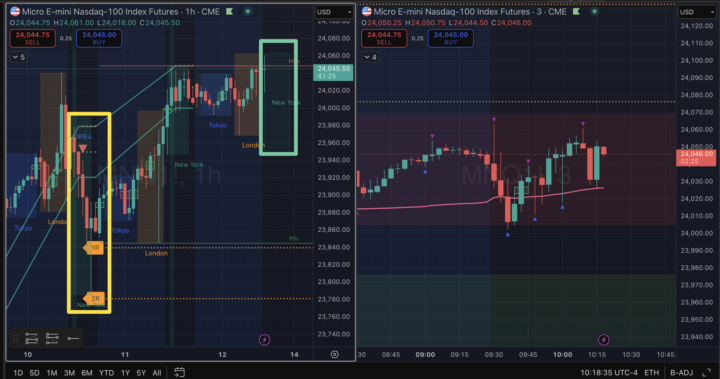Click the 10:45 label on 3-minute time axis
The height and width of the screenshot is (379, 720).
665,354
